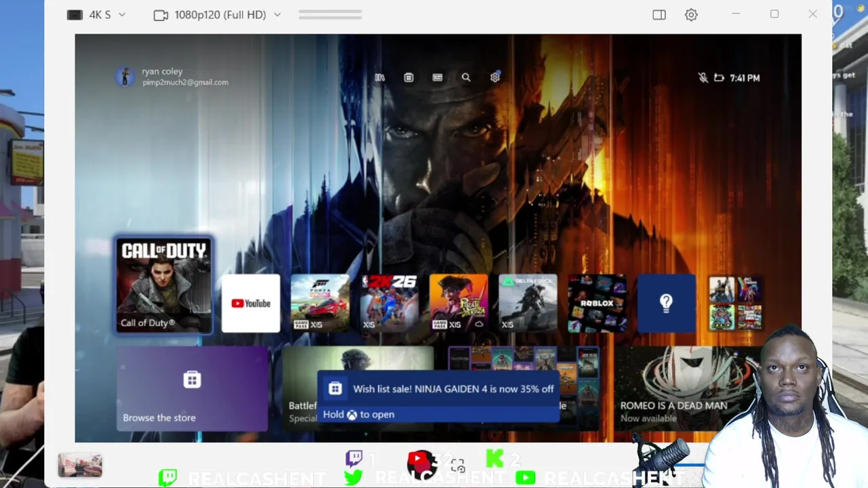The width and height of the screenshot is (868, 488).
Task: Click the Xbox button icon in Hold to open
Action: point(352,415)
